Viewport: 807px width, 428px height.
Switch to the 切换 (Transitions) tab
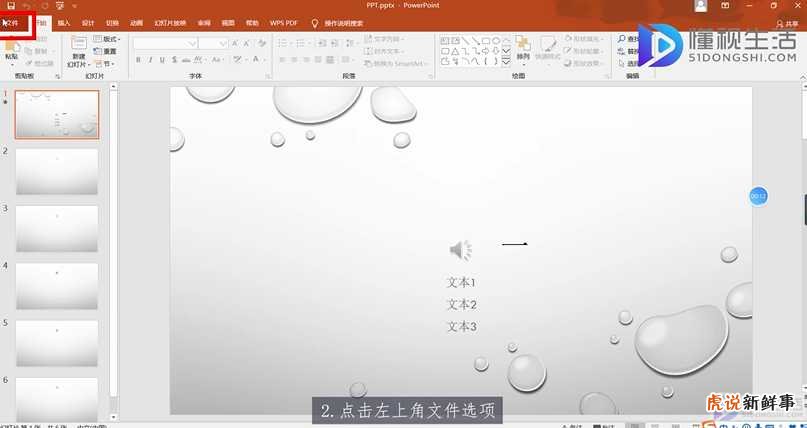[112, 23]
